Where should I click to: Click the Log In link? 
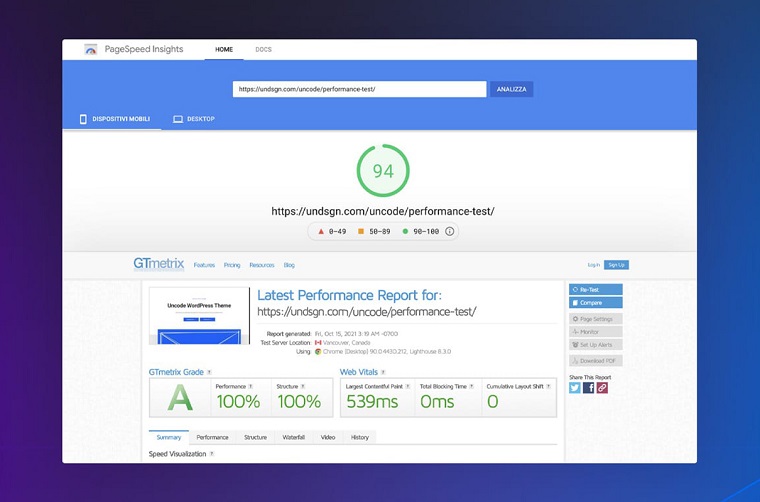click(593, 265)
